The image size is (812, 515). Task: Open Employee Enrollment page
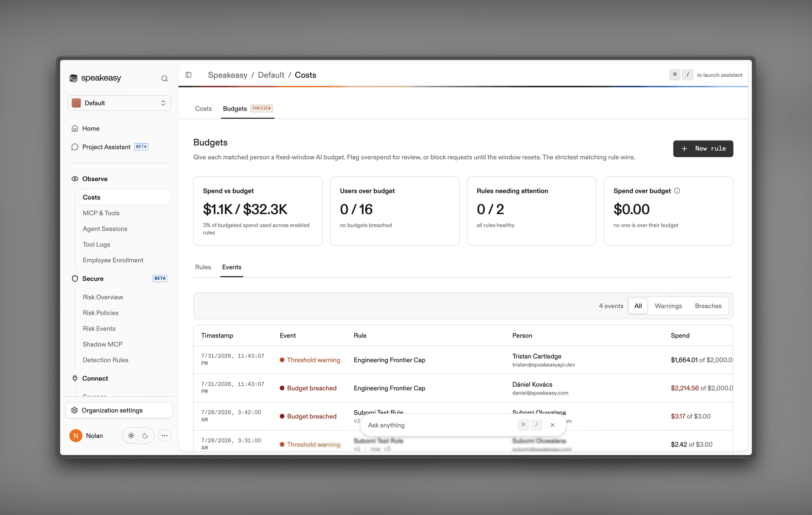pos(113,260)
